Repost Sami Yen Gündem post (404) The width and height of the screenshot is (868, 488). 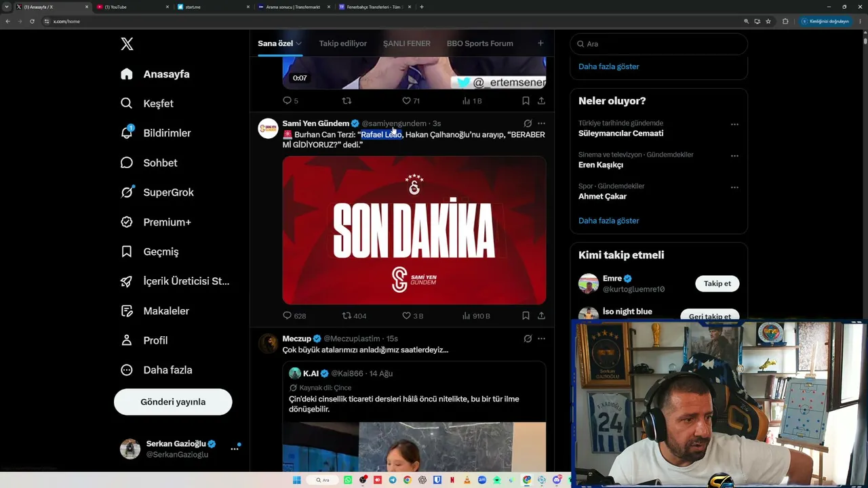[x=354, y=316]
